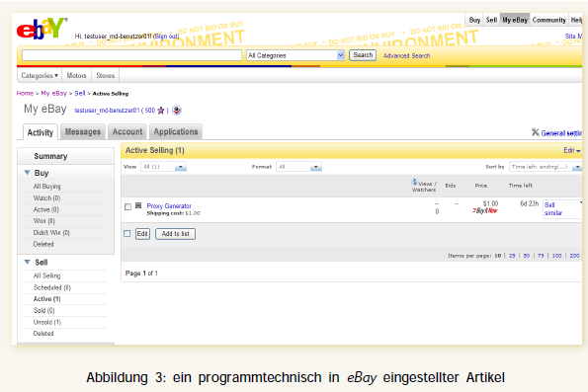Click the Edit button below the listing

[142, 234]
